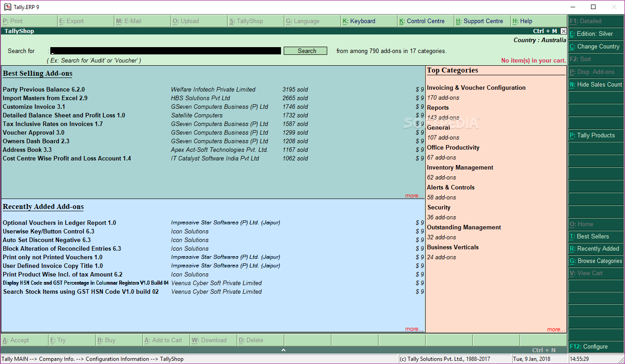The image size is (625, 364).
Task: Click the Change Country side button
Action: (596, 46)
